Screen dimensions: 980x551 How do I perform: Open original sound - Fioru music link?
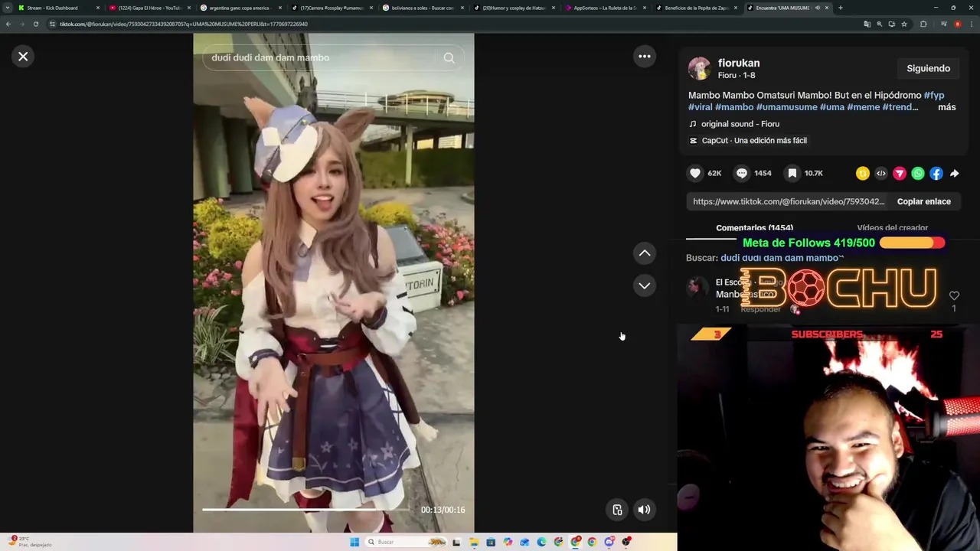coord(740,124)
